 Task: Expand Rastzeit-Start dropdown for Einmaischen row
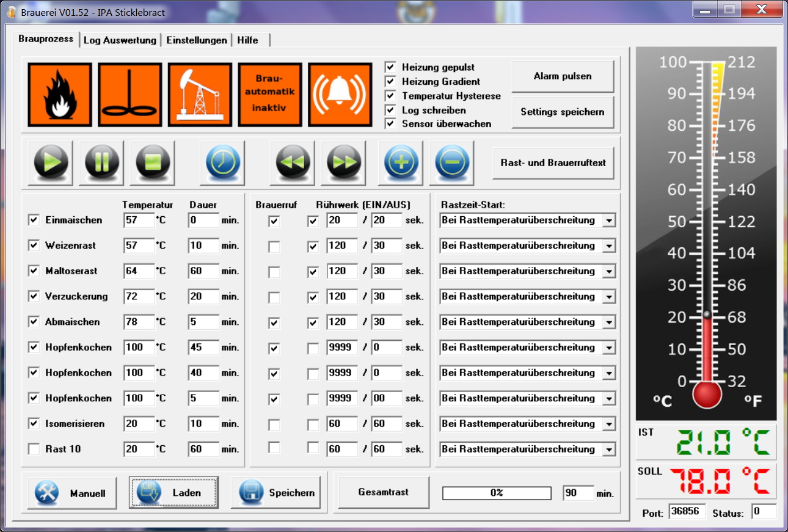pos(608,220)
